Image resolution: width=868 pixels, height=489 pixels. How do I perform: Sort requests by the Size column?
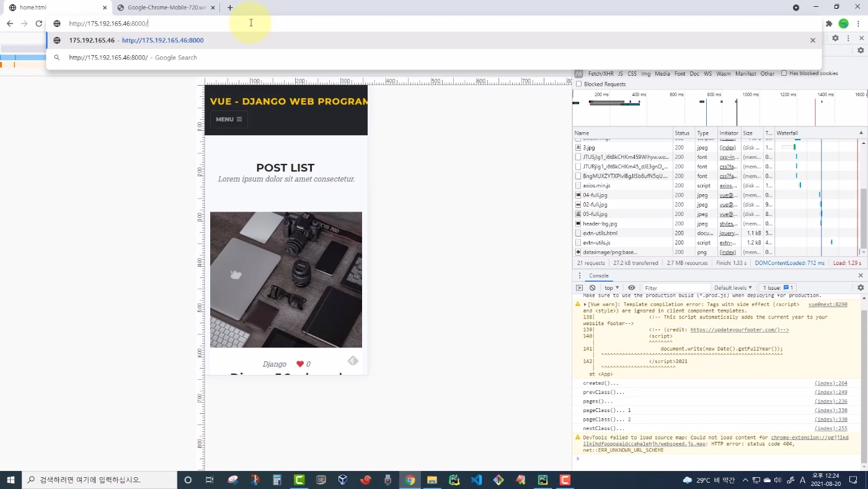(752, 133)
